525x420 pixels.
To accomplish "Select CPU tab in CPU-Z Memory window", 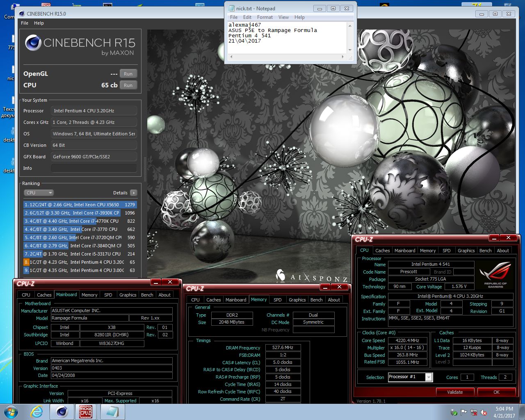I will coord(195,300).
